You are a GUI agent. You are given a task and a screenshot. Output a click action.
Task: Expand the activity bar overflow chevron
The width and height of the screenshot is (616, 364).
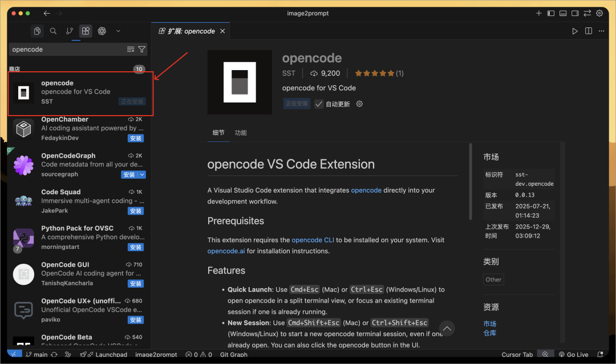(118, 31)
